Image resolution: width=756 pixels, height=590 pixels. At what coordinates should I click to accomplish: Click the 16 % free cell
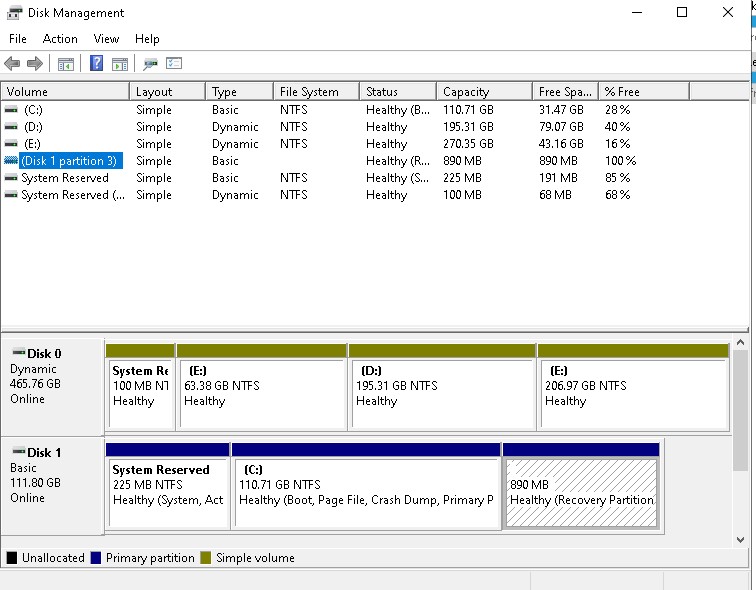coord(618,144)
